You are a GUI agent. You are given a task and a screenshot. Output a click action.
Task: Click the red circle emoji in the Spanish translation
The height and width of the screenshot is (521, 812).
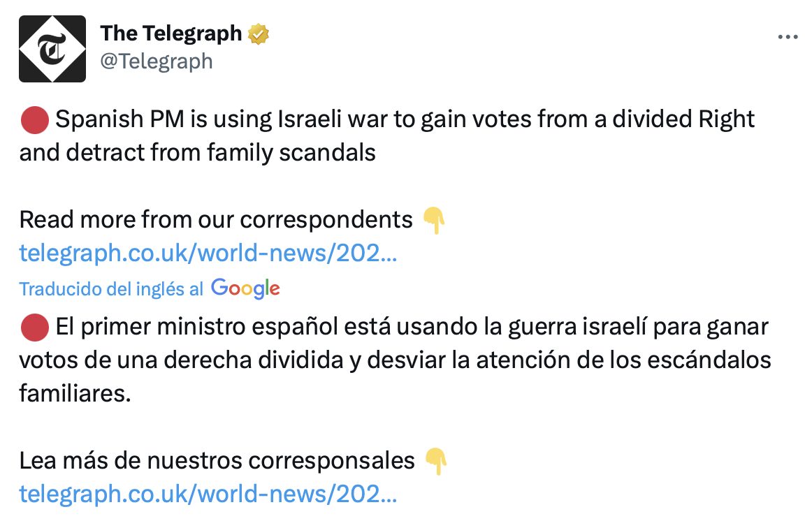pyautogui.click(x=34, y=327)
